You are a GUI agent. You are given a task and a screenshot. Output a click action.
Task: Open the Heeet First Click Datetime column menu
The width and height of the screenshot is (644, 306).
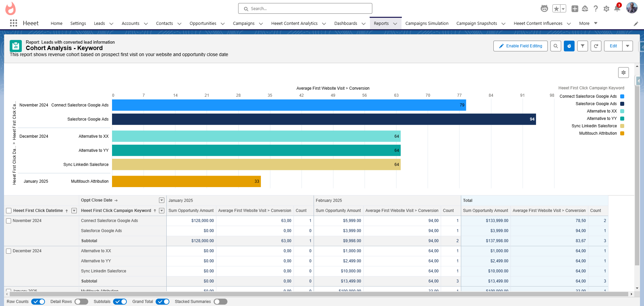click(x=74, y=211)
